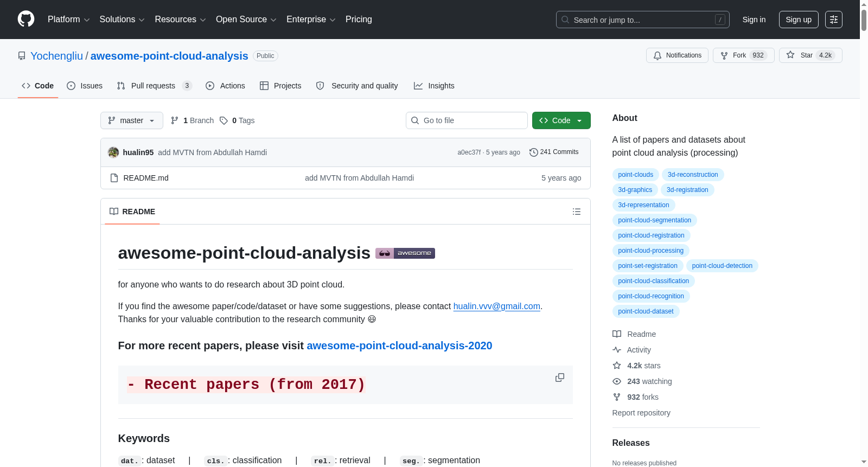
Task: Click the Activity pulse icon
Action: [617, 350]
